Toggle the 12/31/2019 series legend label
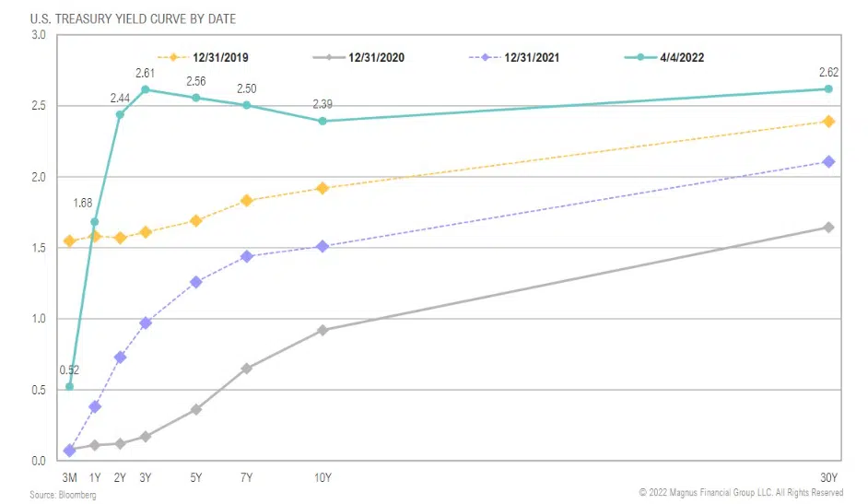This screenshot has height=504, width=868. (221, 57)
